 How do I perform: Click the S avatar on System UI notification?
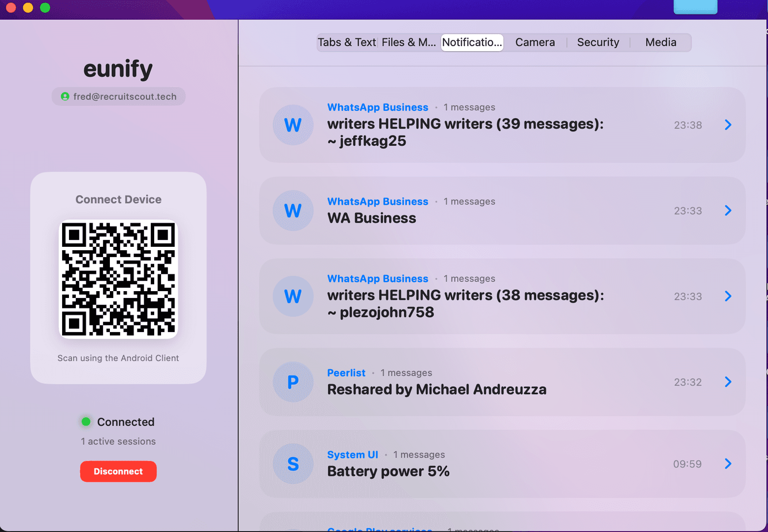293,464
